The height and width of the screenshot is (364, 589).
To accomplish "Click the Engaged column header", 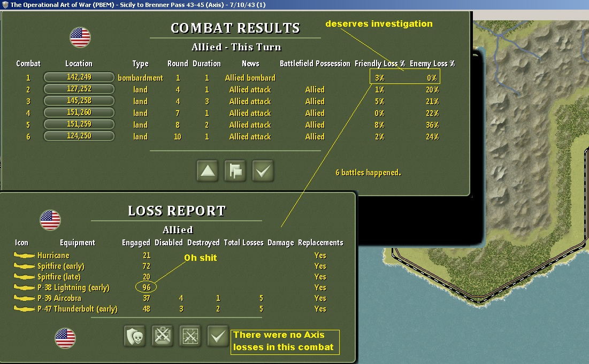I will 136,243.
